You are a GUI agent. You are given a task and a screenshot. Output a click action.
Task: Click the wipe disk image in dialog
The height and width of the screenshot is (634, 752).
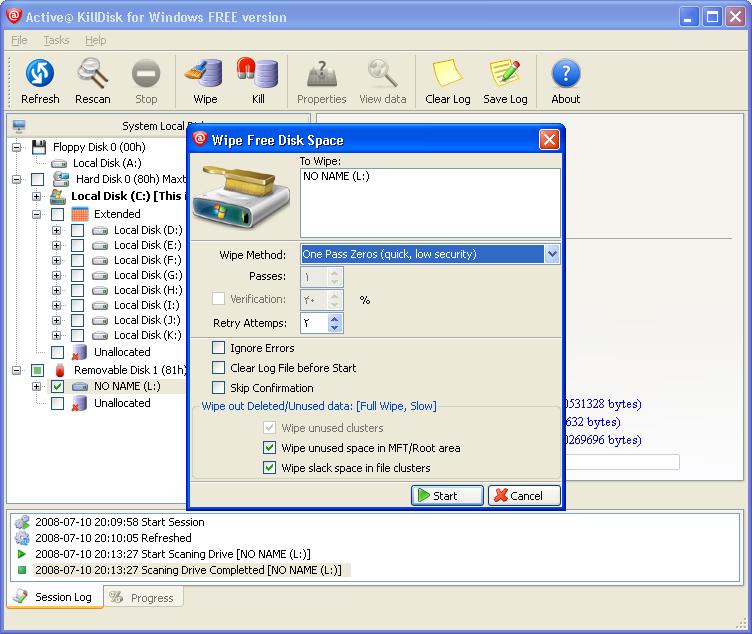(241, 196)
